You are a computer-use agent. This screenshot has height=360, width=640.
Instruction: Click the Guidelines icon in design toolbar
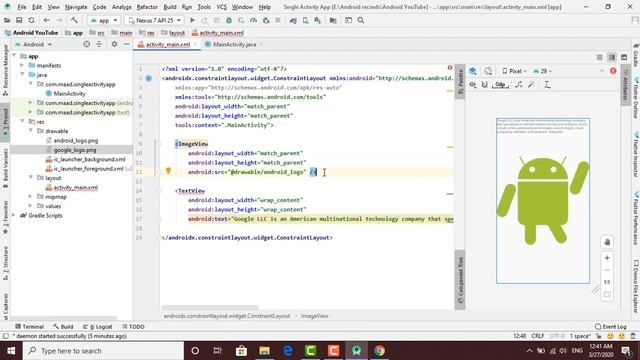[x=547, y=84]
